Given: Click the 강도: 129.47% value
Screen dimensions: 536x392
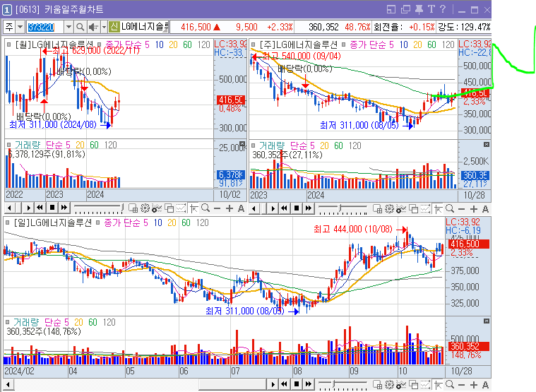Looking at the screenshot, I should [x=464, y=27].
